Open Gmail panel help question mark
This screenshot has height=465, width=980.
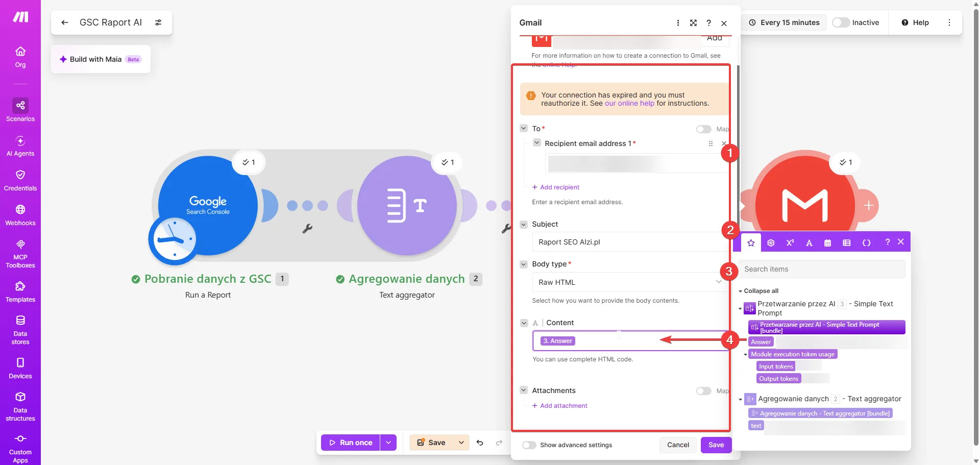tap(708, 23)
